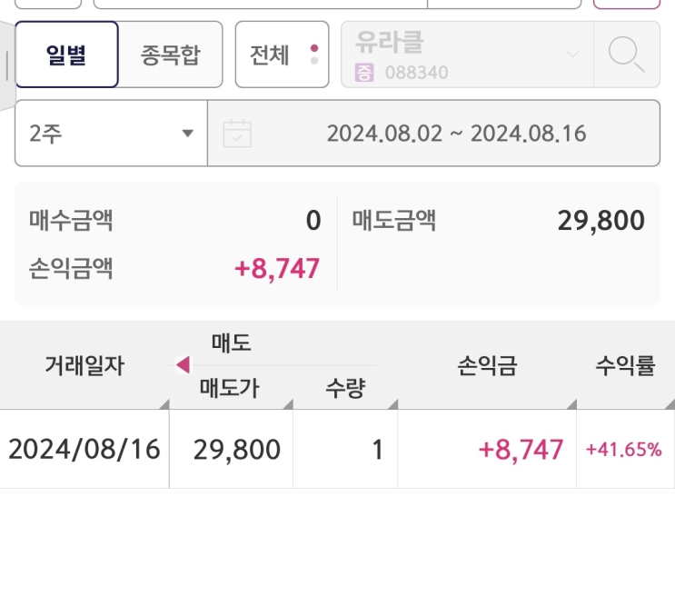Click the chevron in the stock selector
Image resolution: width=675 pixels, height=616 pixels.
572,55
